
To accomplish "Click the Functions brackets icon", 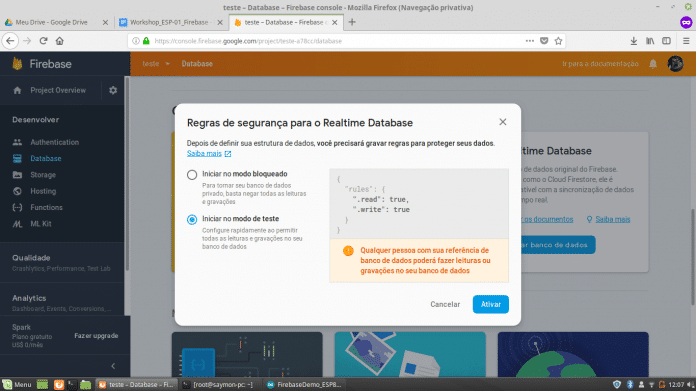I will (17, 208).
